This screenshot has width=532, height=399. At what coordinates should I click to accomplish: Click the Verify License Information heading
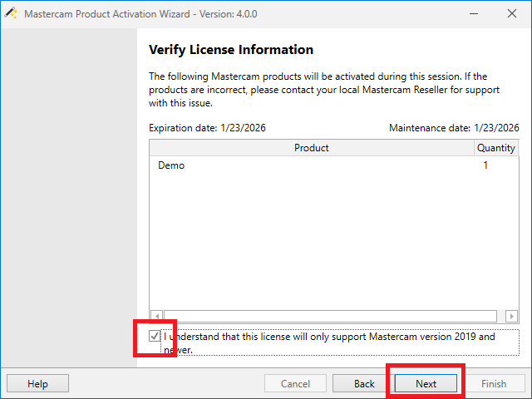pyautogui.click(x=230, y=50)
